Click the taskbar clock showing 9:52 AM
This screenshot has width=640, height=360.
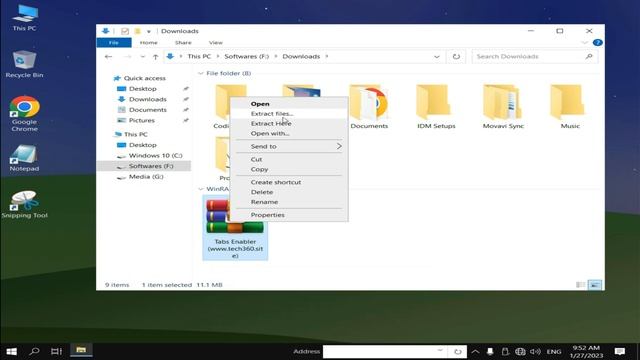tap(586, 351)
